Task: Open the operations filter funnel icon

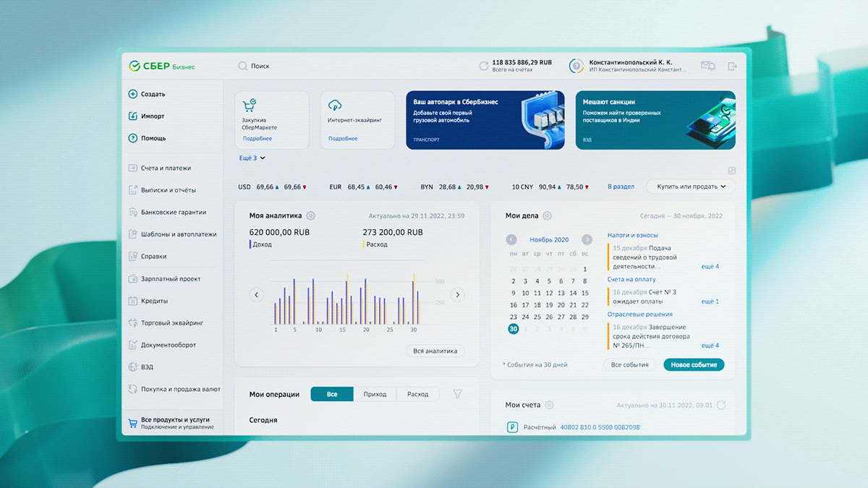Action: pyautogui.click(x=457, y=394)
